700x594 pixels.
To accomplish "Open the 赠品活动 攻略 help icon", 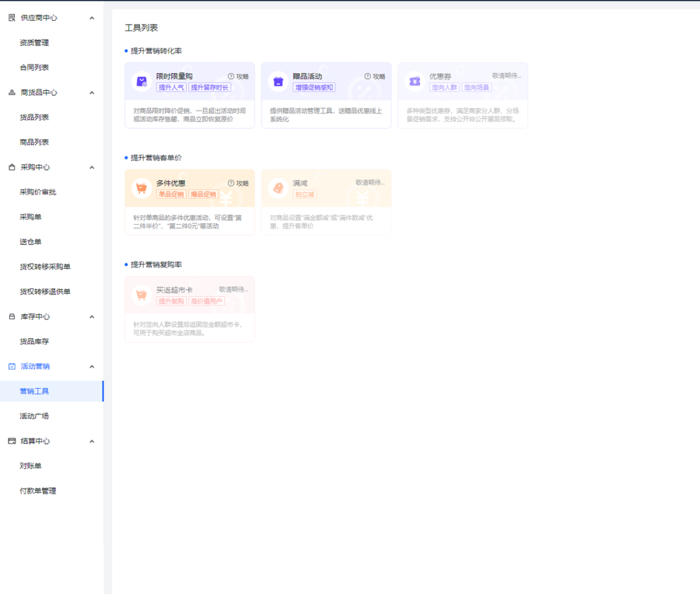I will 367,76.
